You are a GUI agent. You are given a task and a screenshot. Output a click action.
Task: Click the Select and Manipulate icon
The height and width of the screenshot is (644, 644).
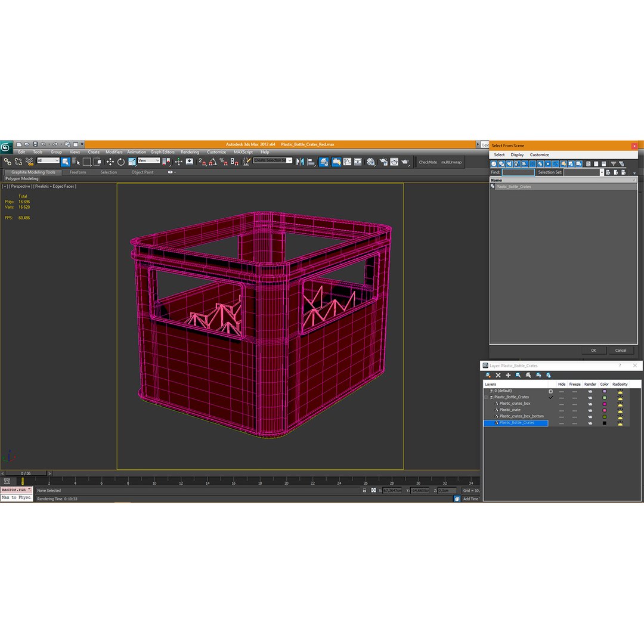tap(178, 162)
